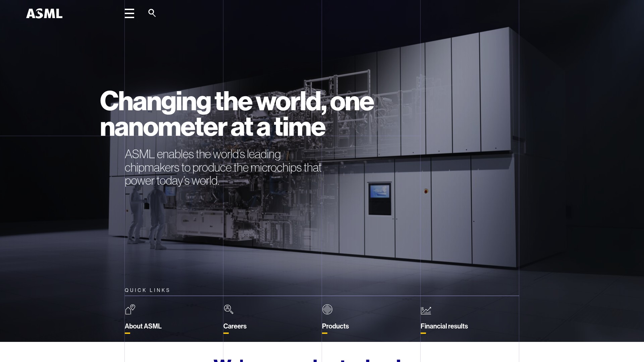Go to the Careers quick link
Screen dimensions: 644x362
click(235, 326)
